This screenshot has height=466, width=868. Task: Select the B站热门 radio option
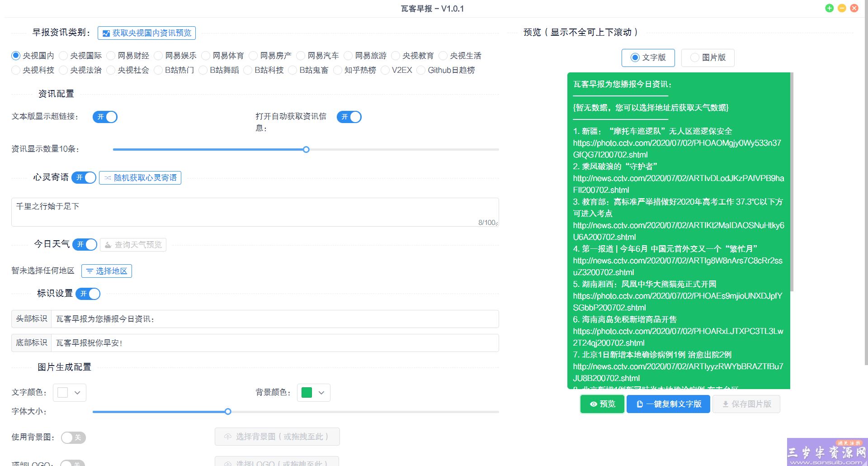coord(174,70)
